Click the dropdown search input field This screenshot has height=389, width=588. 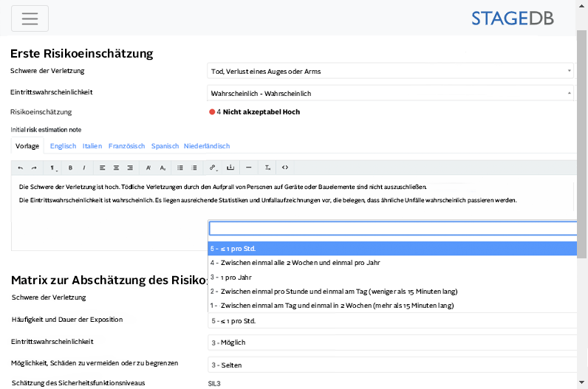[391, 229]
